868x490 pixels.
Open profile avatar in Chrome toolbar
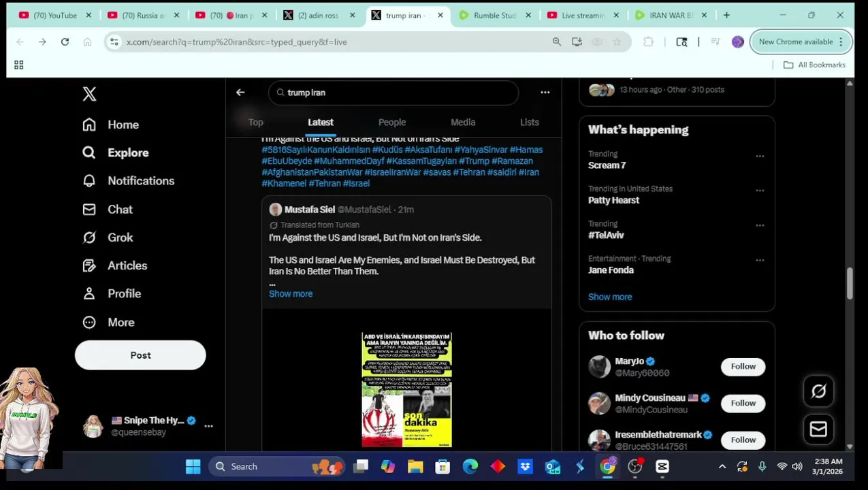pyautogui.click(x=738, y=42)
